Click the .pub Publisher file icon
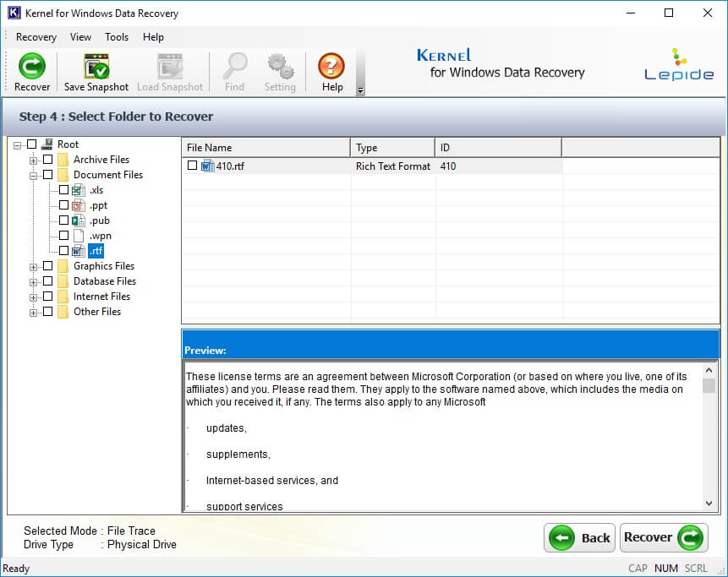This screenshot has height=577, width=728. tap(79, 220)
